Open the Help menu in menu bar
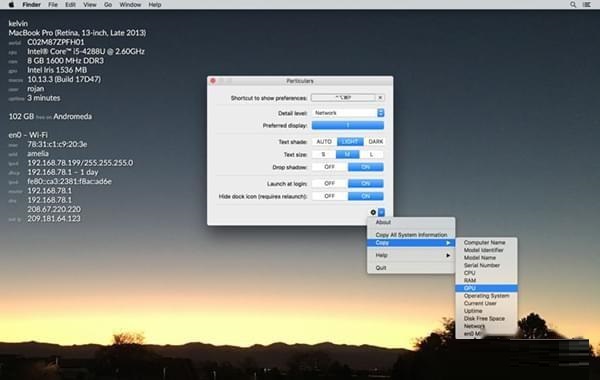The height and width of the screenshot is (380, 600). click(155, 5)
